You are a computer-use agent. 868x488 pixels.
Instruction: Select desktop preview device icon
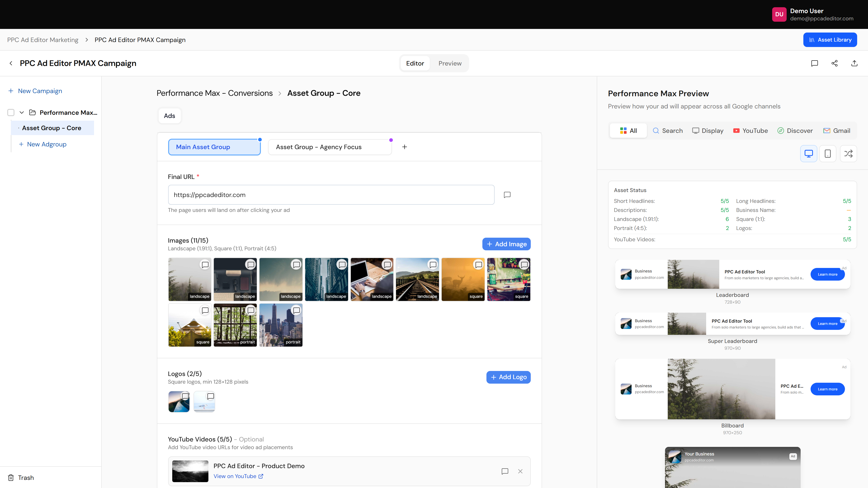point(809,154)
